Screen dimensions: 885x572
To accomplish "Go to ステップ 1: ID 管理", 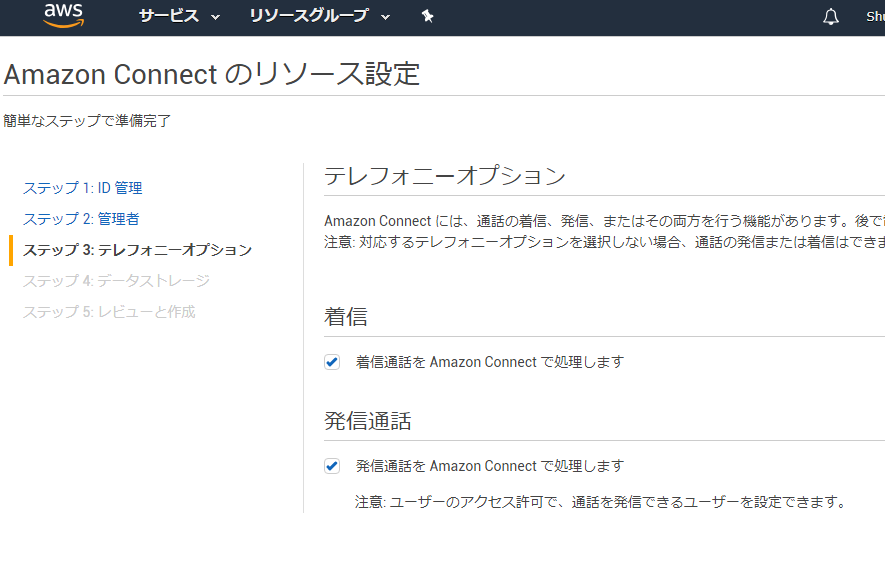I will click(82, 188).
